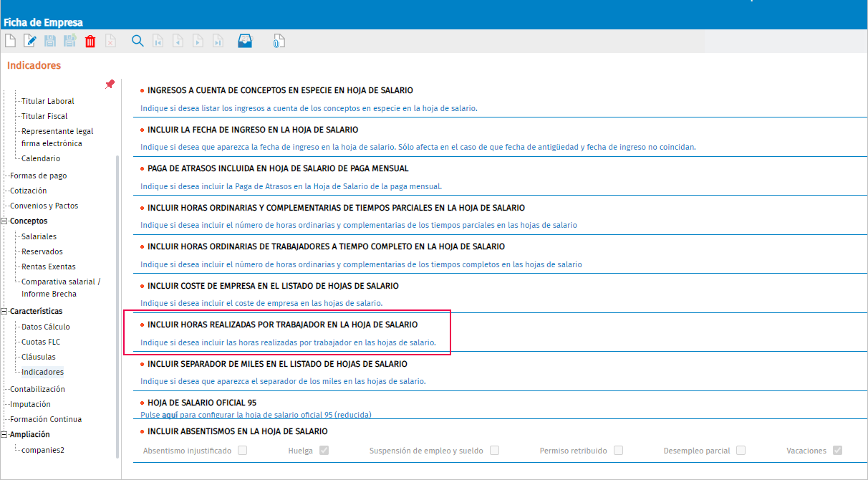Open the Contabilización tree entry
The width and height of the screenshot is (868, 480).
tap(37, 389)
